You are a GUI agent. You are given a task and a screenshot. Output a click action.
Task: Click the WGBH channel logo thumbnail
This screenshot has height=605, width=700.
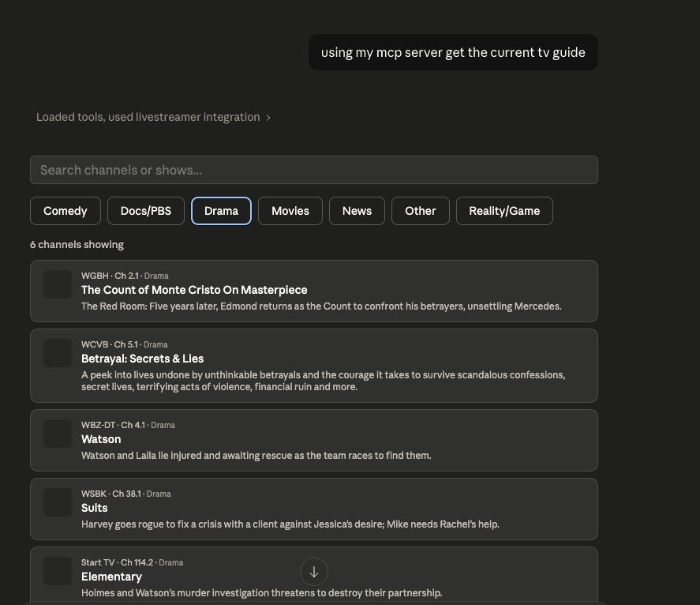(58, 284)
